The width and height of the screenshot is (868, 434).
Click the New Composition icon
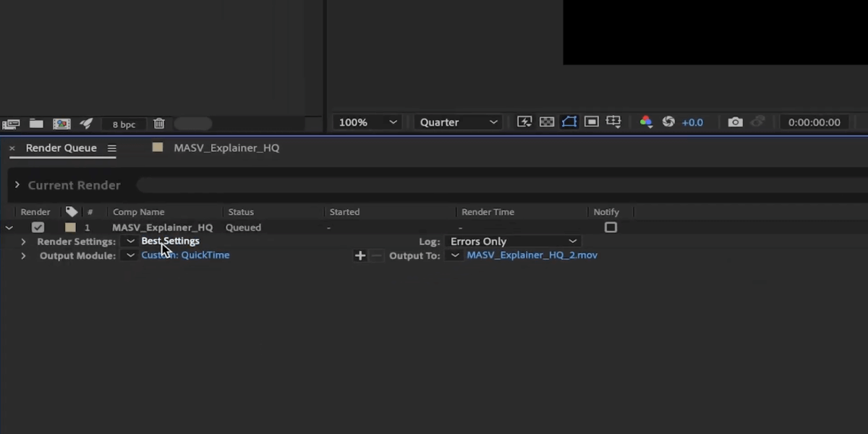coord(61,124)
